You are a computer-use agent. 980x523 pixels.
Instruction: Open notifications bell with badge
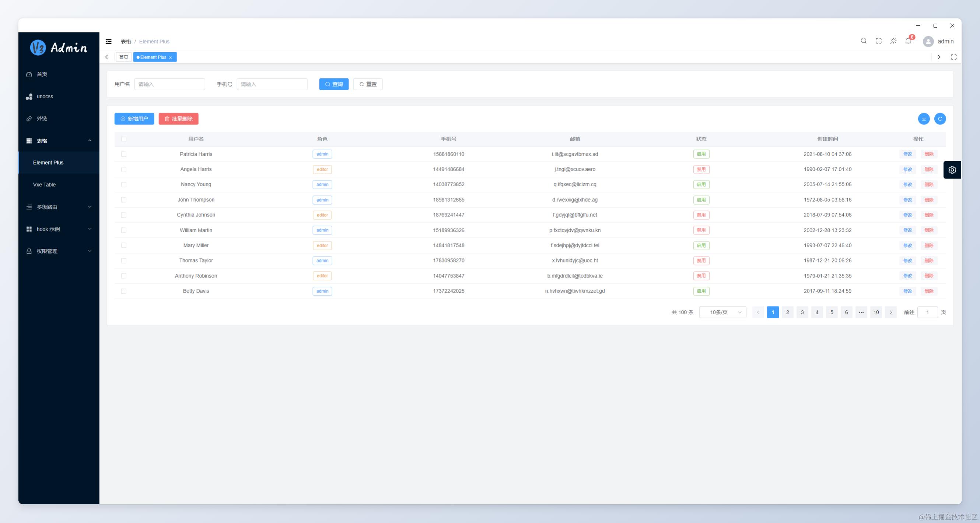[908, 41]
